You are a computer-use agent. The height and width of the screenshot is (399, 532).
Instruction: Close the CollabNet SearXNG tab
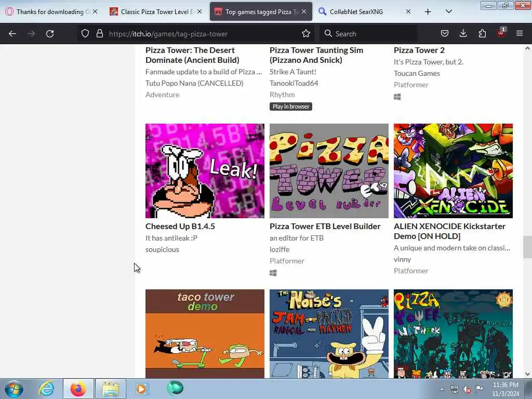408,11
